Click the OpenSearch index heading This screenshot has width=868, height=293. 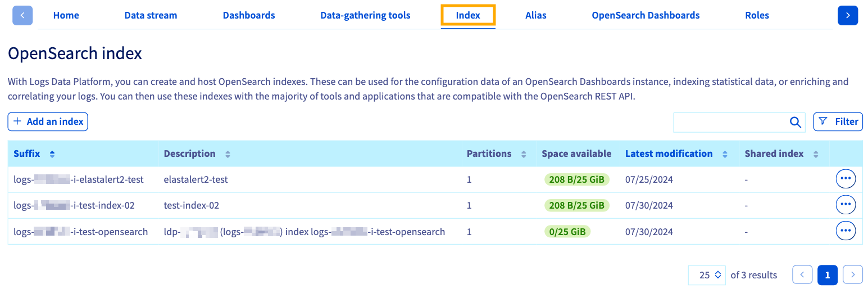(75, 53)
